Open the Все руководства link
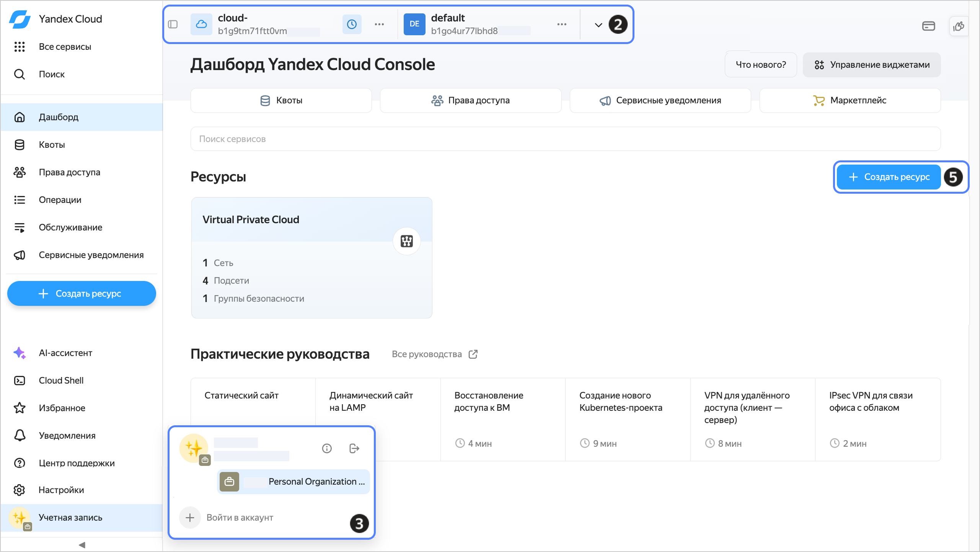Image resolution: width=980 pixels, height=552 pixels. pyautogui.click(x=435, y=354)
